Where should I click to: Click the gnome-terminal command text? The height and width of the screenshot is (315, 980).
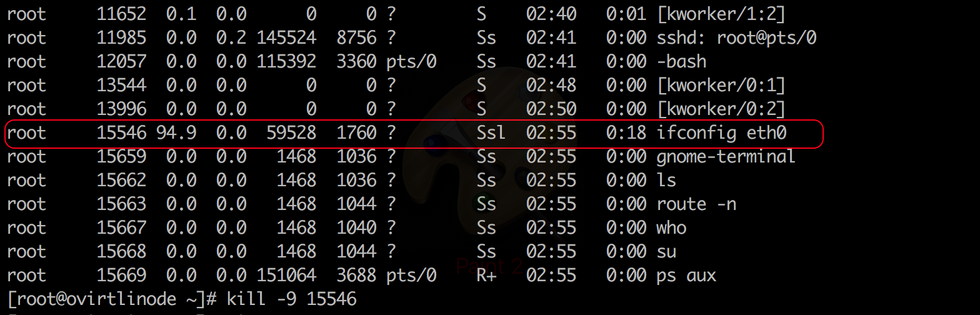(x=726, y=156)
